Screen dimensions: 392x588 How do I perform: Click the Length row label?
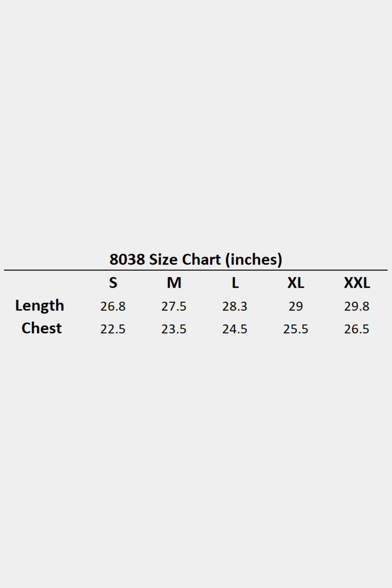(40, 306)
